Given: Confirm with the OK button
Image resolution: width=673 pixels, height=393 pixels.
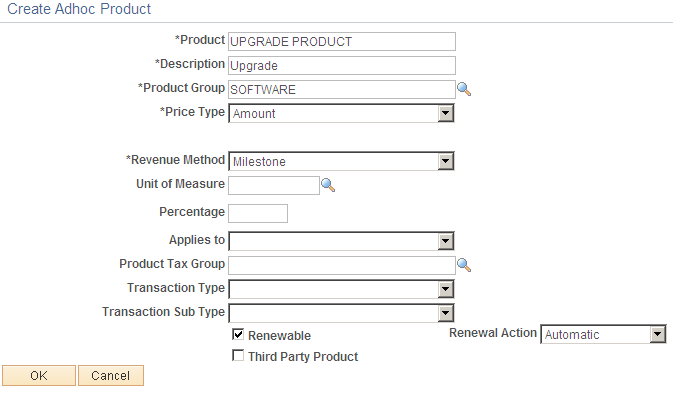Looking at the screenshot, I should point(39,375).
